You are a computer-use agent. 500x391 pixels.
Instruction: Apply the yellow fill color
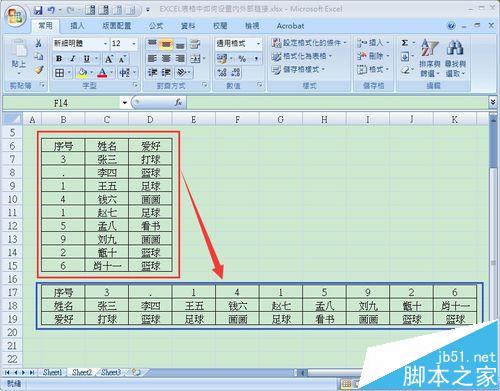pyautogui.click(x=82, y=72)
